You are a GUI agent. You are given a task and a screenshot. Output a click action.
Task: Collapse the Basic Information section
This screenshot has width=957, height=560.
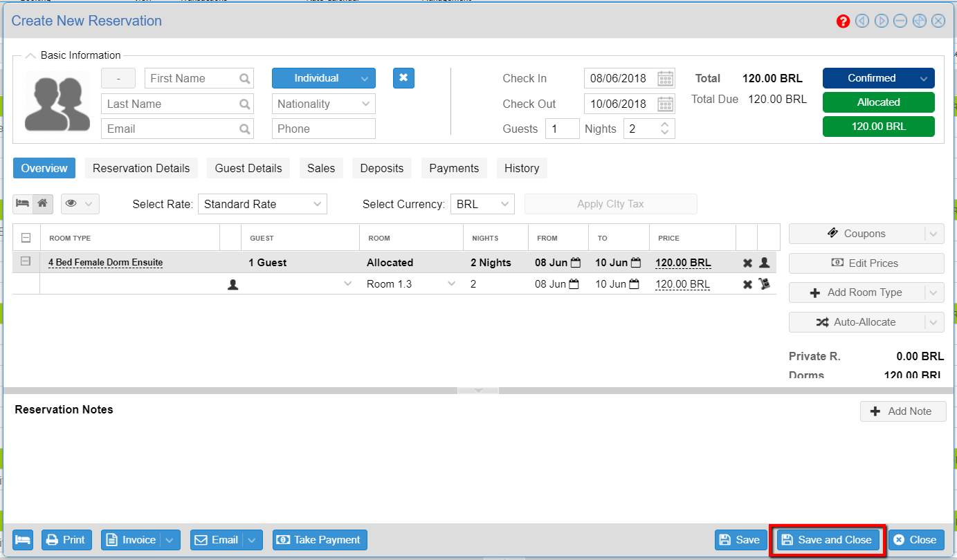pyautogui.click(x=30, y=55)
